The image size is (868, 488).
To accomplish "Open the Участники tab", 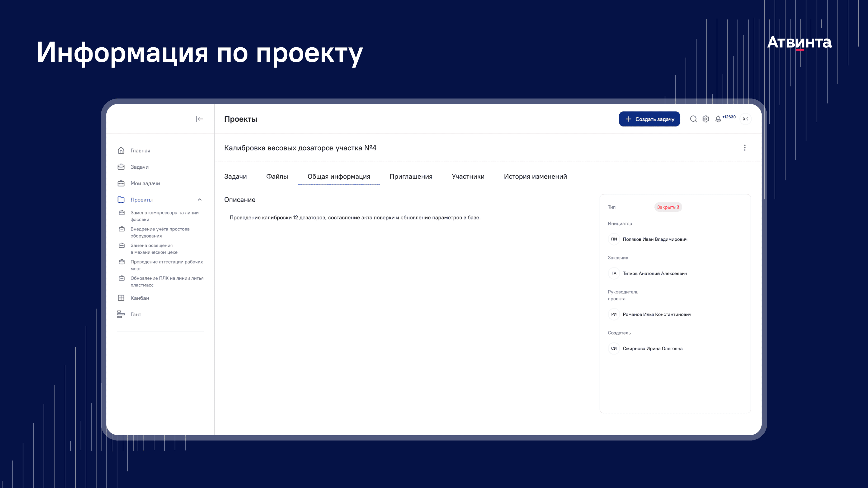I will pyautogui.click(x=468, y=177).
